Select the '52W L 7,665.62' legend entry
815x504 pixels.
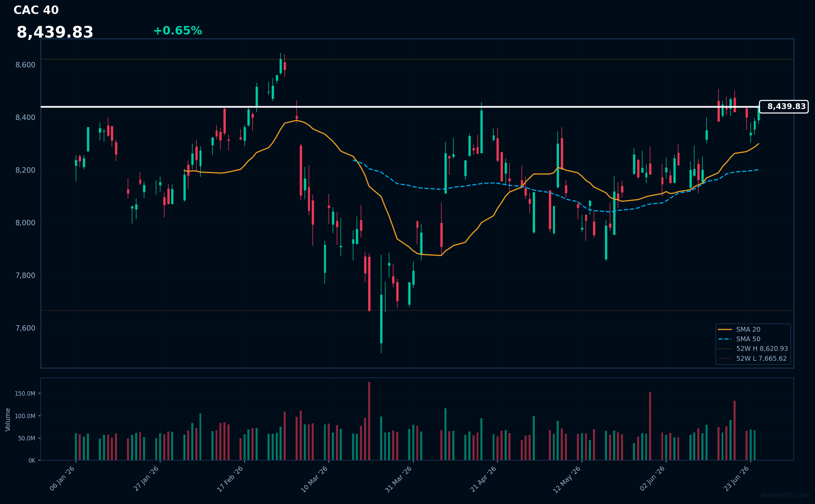[x=752, y=359]
